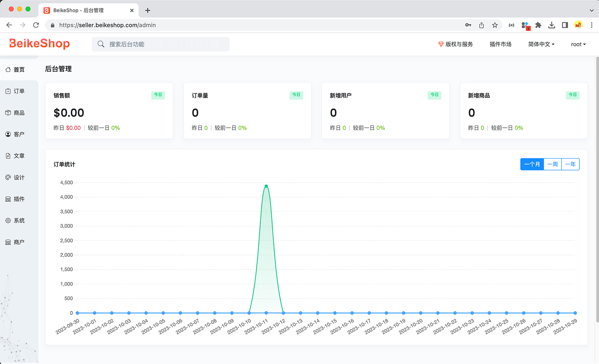The width and height of the screenshot is (599, 364).
Task: Open the browser three-dot menu
Action: [592, 25]
